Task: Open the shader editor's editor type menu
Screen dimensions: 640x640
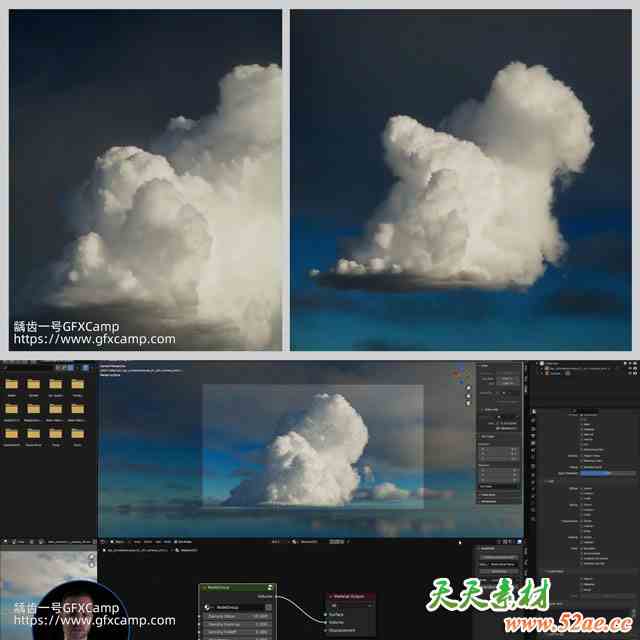Action: coord(102,542)
